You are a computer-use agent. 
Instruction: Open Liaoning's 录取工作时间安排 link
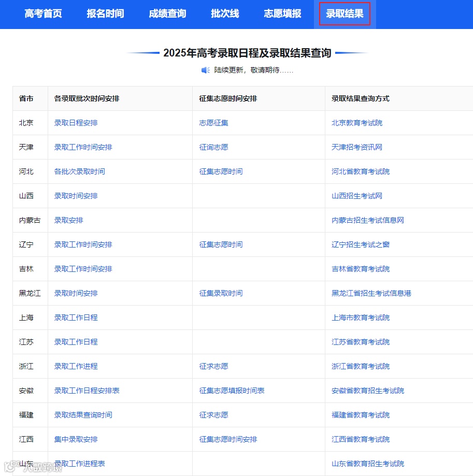pos(83,244)
